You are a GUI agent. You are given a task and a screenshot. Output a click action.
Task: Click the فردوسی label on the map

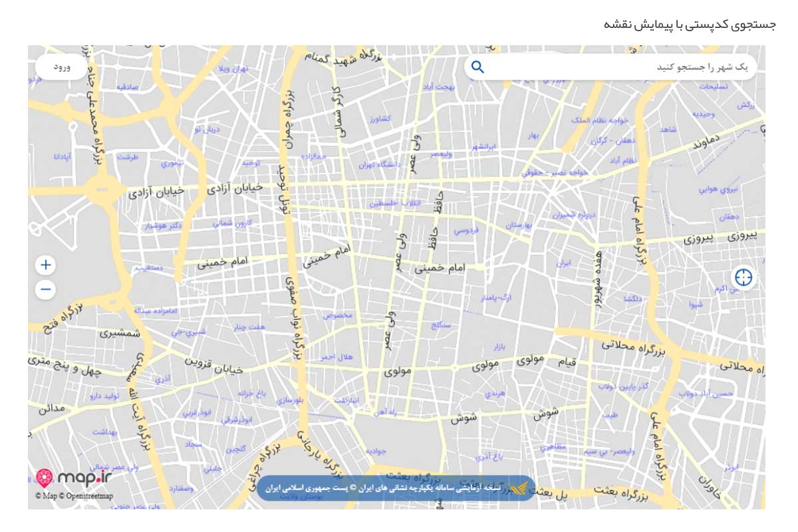pyautogui.click(x=465, y=231)
